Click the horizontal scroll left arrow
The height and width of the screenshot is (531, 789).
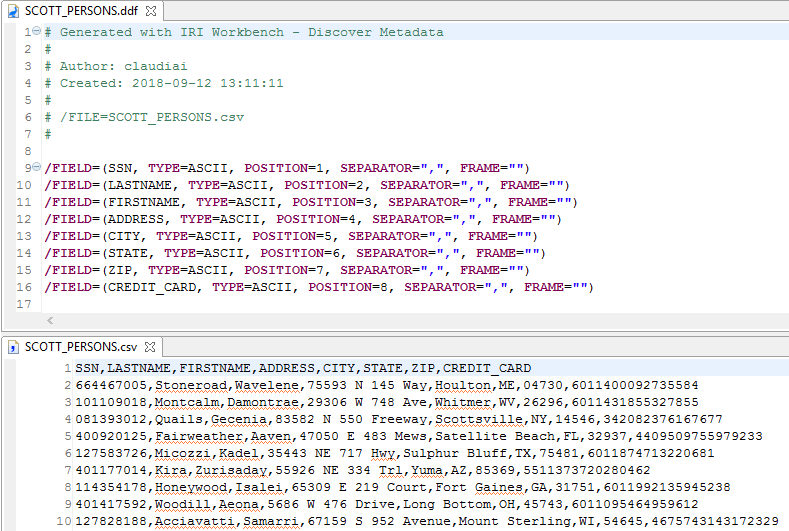50,320
